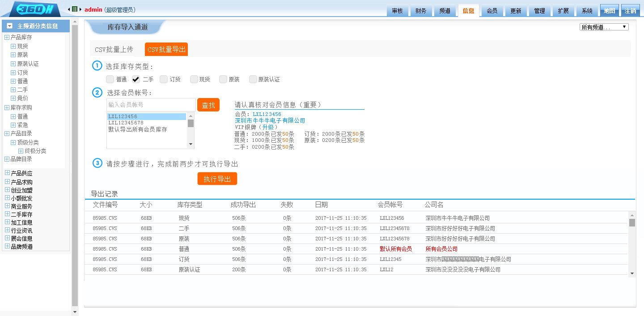The width and height of the screenshot is (644, 316).
Task: Open the 更新 top tab
Action: [x=516, y=11]
